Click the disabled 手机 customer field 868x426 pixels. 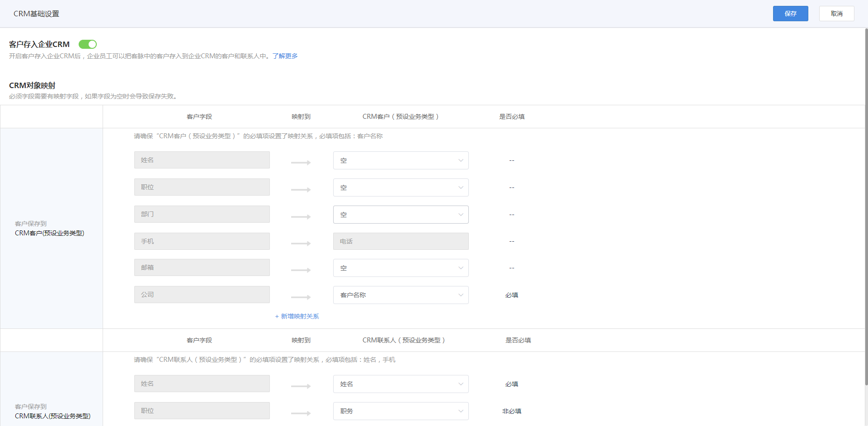pos(202,241)
